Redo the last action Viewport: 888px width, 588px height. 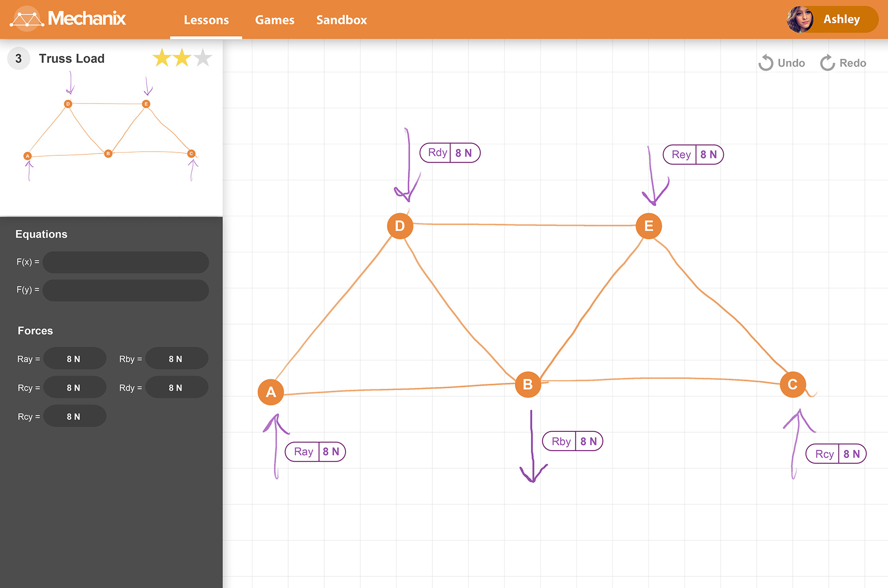pos(843,63)
